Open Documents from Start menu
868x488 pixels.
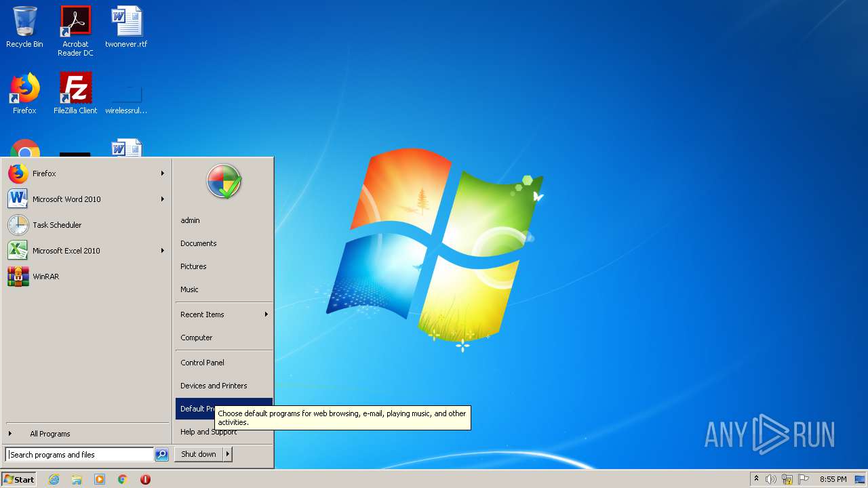pos(224,243)
